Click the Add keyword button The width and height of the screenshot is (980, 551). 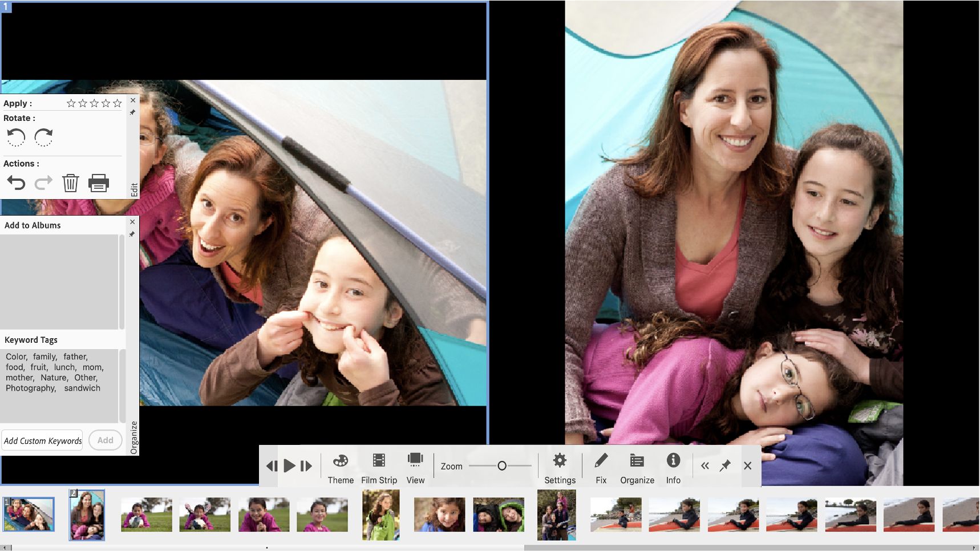(x=105, y=440)
